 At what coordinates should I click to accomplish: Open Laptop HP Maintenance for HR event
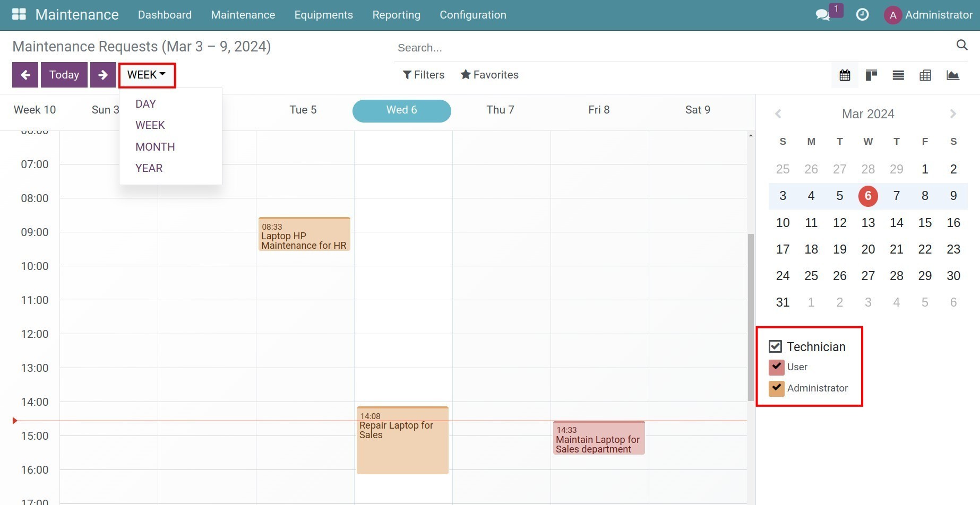click(x=304, y=234)
